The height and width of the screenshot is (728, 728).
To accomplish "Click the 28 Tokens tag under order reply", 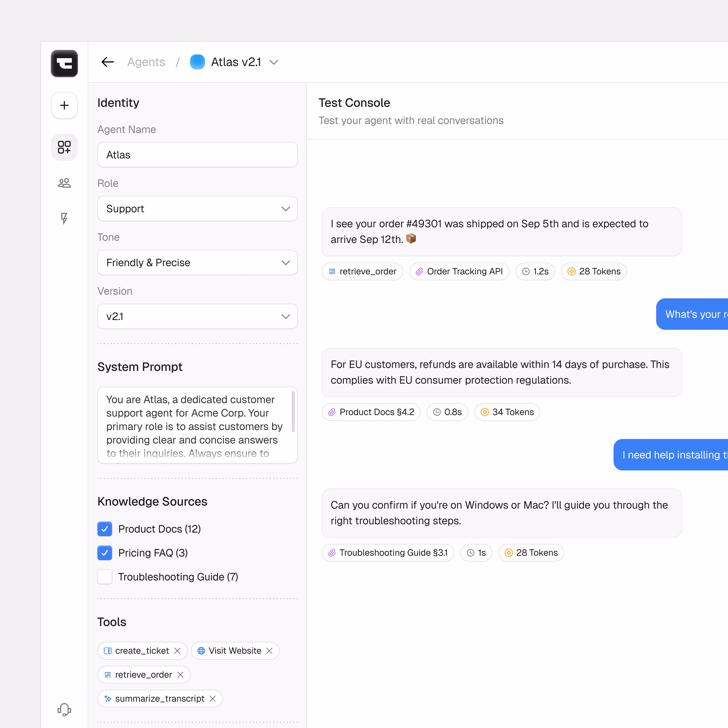I will pyautogui.click(x=594, y=271).
